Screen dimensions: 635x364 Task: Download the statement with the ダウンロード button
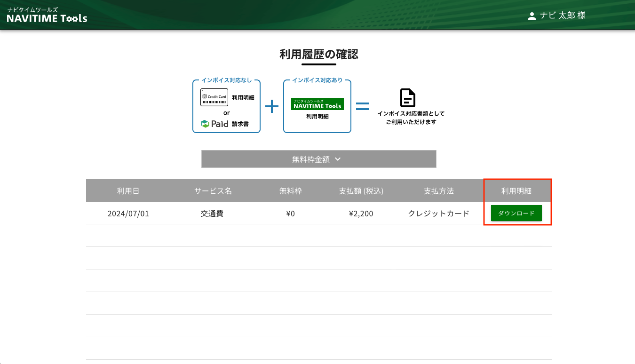point(516,213)
